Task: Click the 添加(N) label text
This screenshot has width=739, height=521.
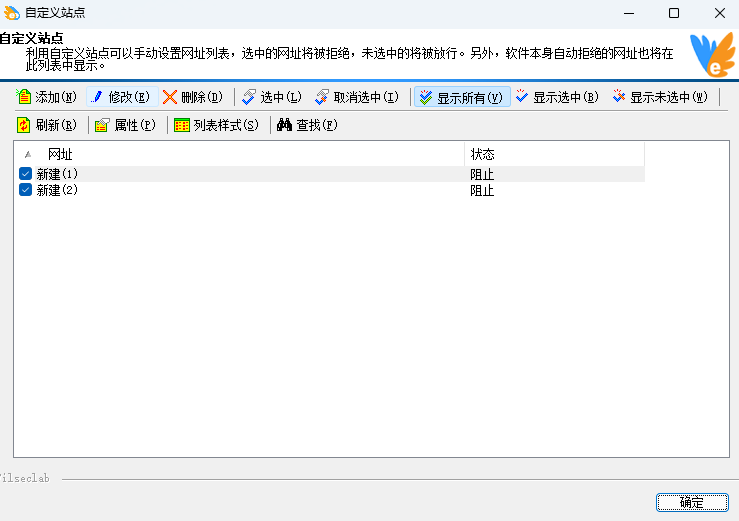Action: tap(56, 97)
